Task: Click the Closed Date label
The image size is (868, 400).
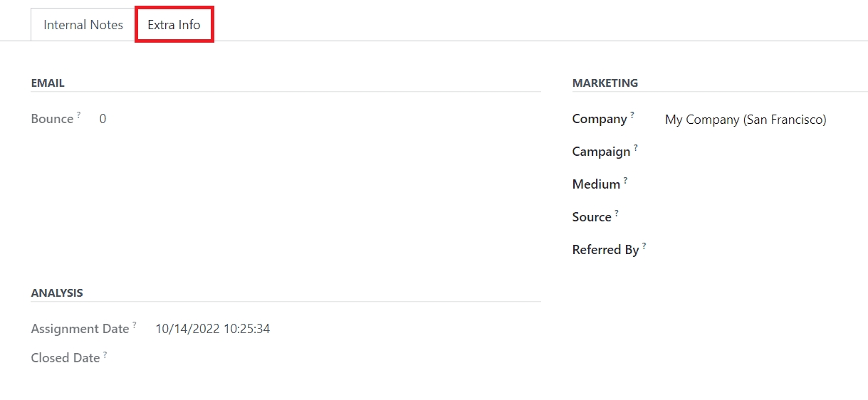Action: pyautogui.click(x=66, y=358)
